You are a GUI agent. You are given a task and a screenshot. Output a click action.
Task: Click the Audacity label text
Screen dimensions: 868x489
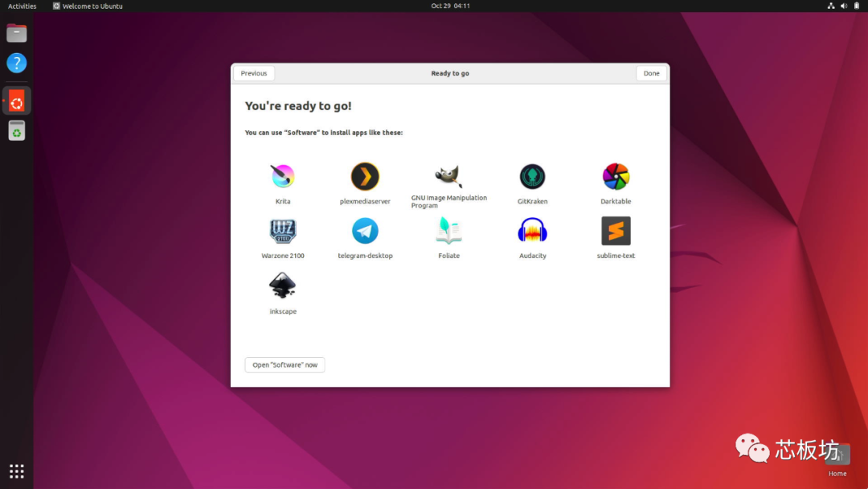pyautogui.click(x=533, y=256)
